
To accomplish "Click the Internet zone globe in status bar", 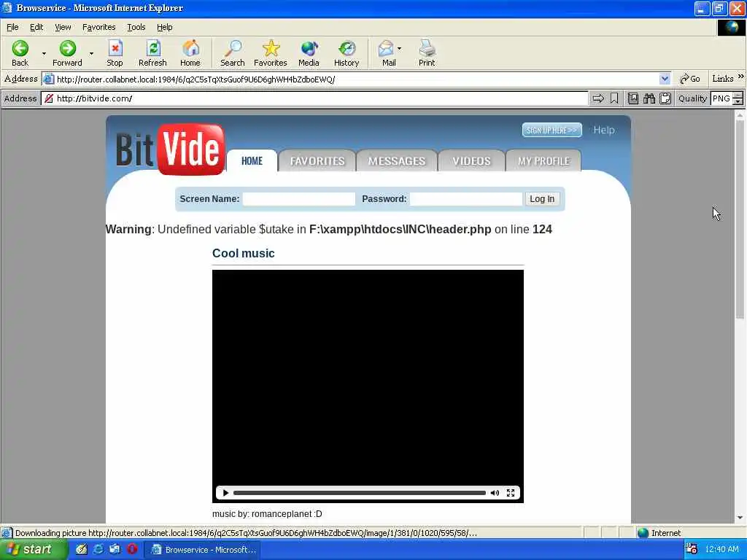I will (643, 533).
